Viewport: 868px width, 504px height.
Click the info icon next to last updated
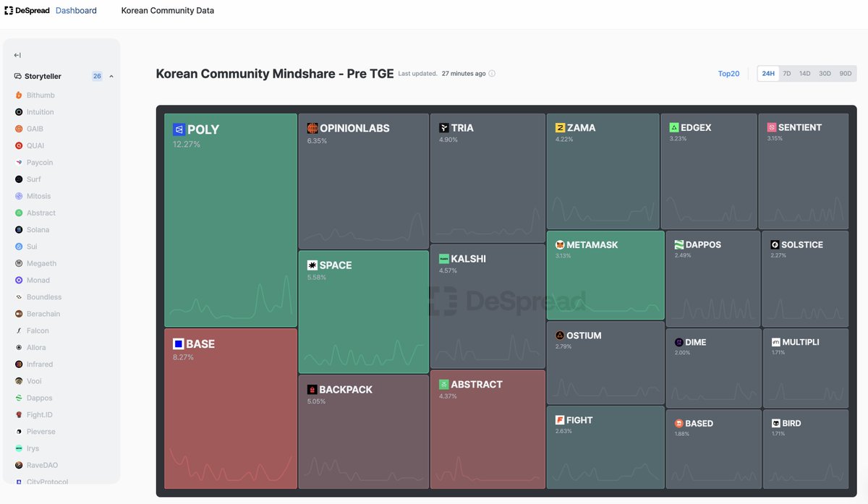493,74
